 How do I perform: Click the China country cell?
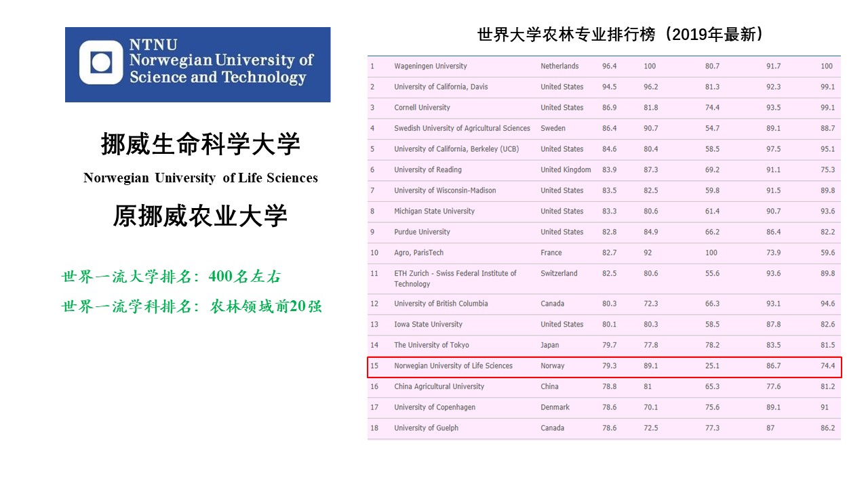pos(549,387)
